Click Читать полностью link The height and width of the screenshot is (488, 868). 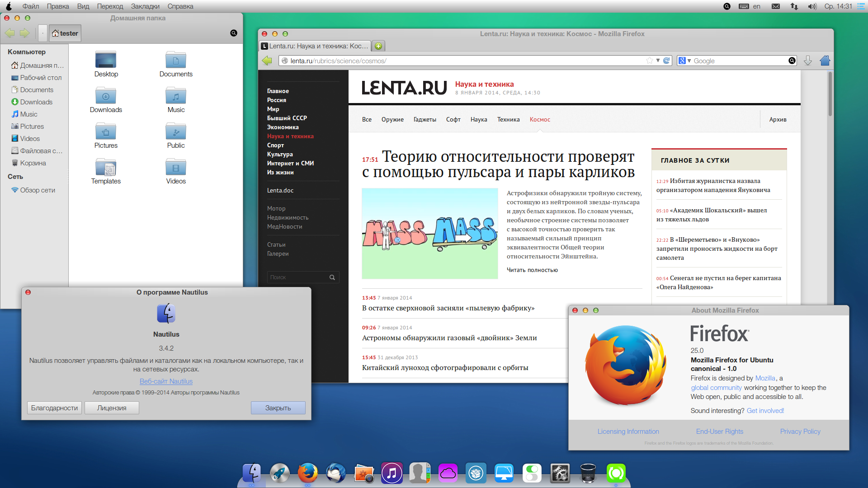[x=532, y=270]
